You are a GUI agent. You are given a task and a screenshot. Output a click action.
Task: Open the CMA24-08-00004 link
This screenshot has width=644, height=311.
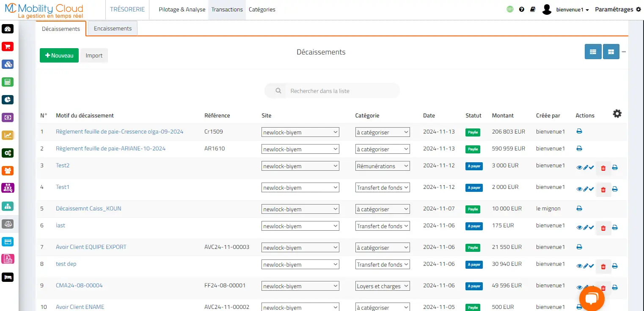[x=79, y=285]
